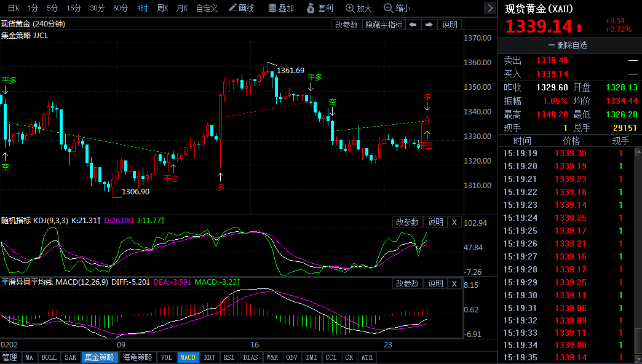This screenshot has width=642, height=364.
Task: Select the VOL indicator tab
Action: [x=167, y=357]
